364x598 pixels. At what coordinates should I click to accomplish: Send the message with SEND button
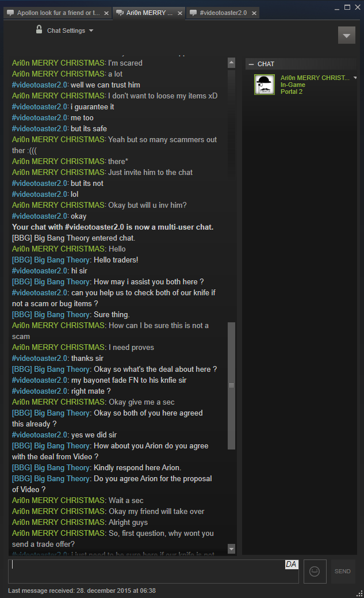343,571
